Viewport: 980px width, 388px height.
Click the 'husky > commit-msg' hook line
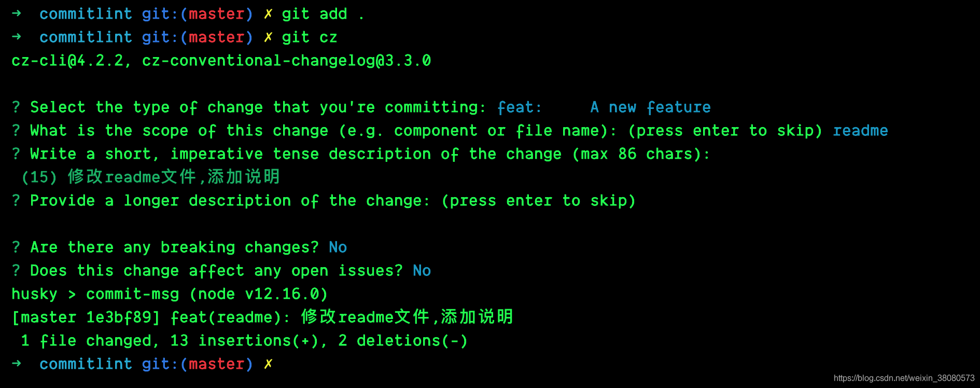[x=95, y=294]
